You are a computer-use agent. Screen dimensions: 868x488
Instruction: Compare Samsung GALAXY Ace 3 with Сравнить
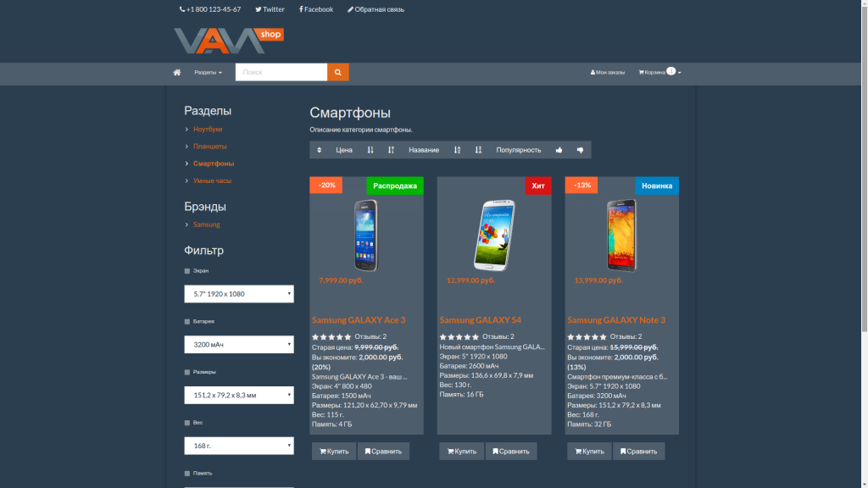(384, 452)
